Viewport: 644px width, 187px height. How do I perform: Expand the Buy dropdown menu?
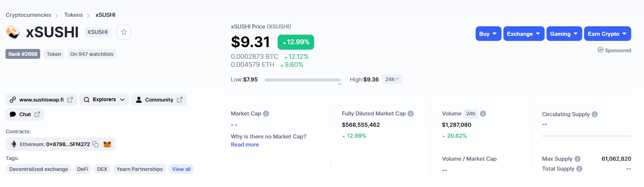point(488,34)
